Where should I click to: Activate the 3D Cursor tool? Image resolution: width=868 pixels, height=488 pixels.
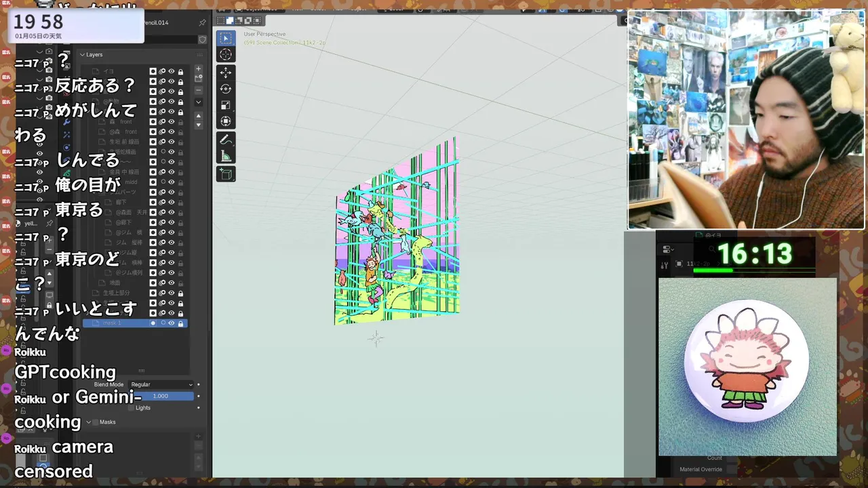point(226,55)
